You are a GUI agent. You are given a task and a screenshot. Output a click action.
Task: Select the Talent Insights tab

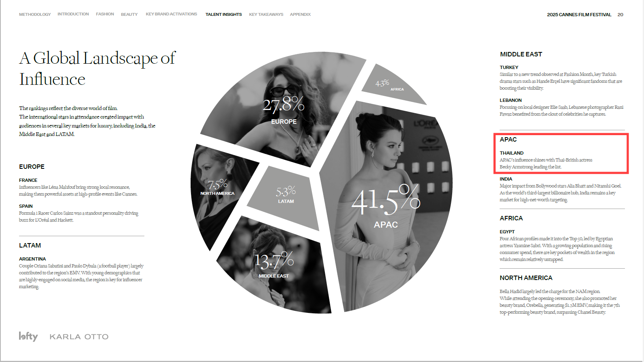pos(223,15)
